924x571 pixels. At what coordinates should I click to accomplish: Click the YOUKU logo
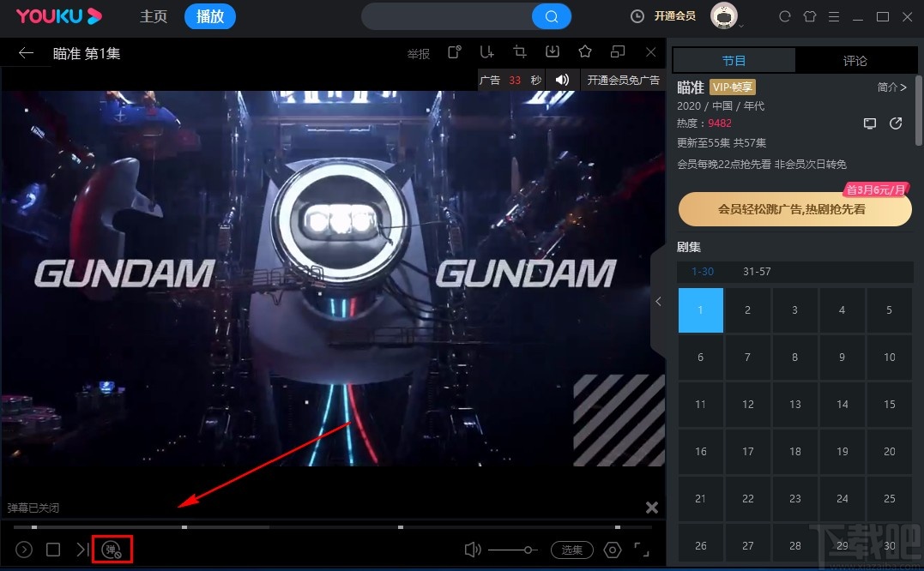coord(59,16)
